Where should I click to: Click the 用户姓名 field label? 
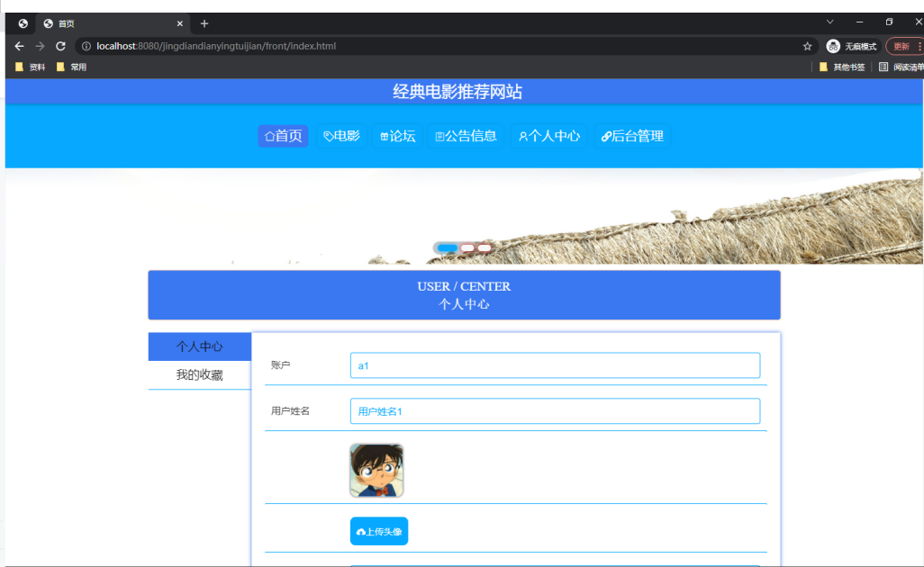tap(291, 411)
